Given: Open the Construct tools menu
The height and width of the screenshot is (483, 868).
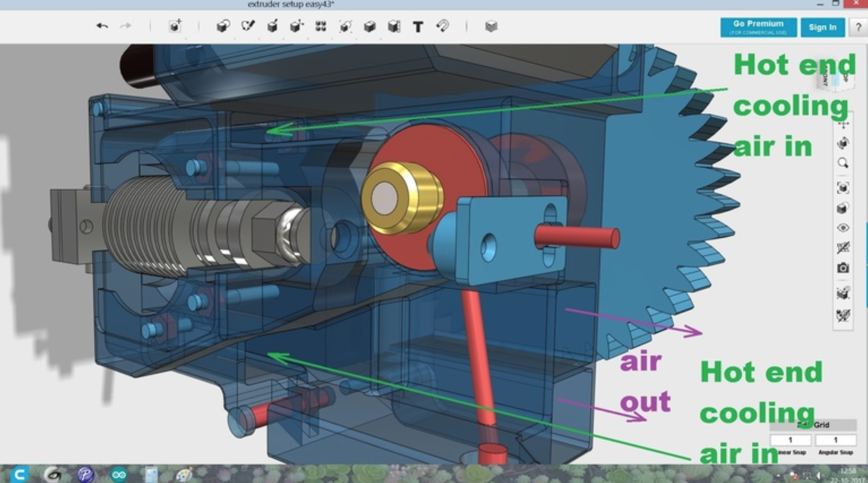Looking at the screenshot, I should click(272, 26).
